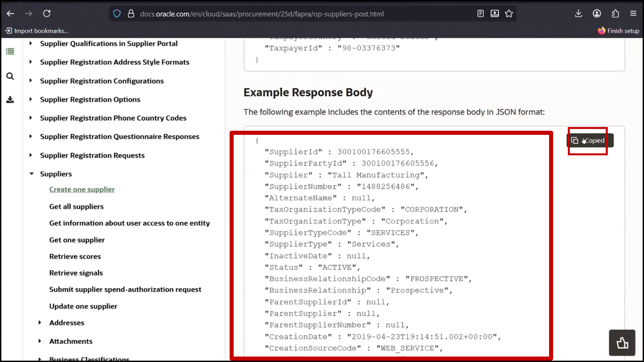Viewport: 644px width, 362px height.
Task: Open Get one supplier page
Action: (x=77, y=240)
